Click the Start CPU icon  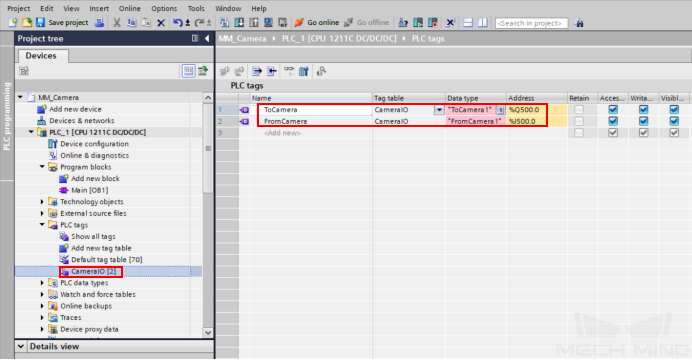(418, 22)
